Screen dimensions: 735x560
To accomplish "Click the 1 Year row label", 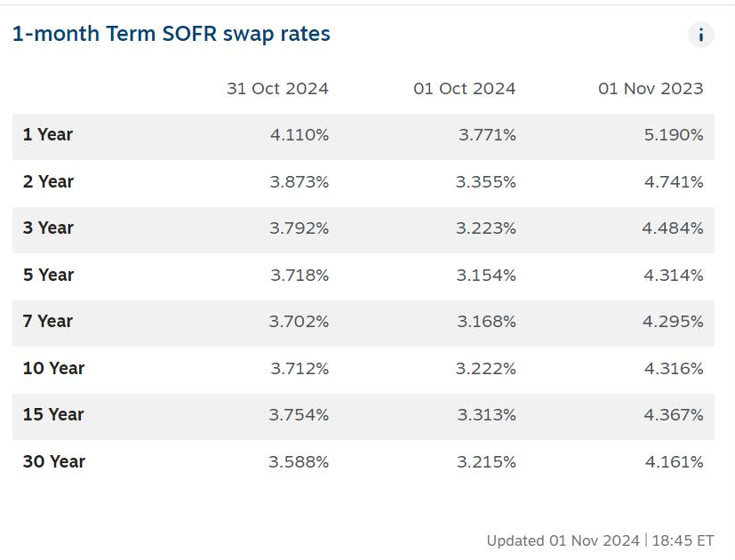I will 48,135.
